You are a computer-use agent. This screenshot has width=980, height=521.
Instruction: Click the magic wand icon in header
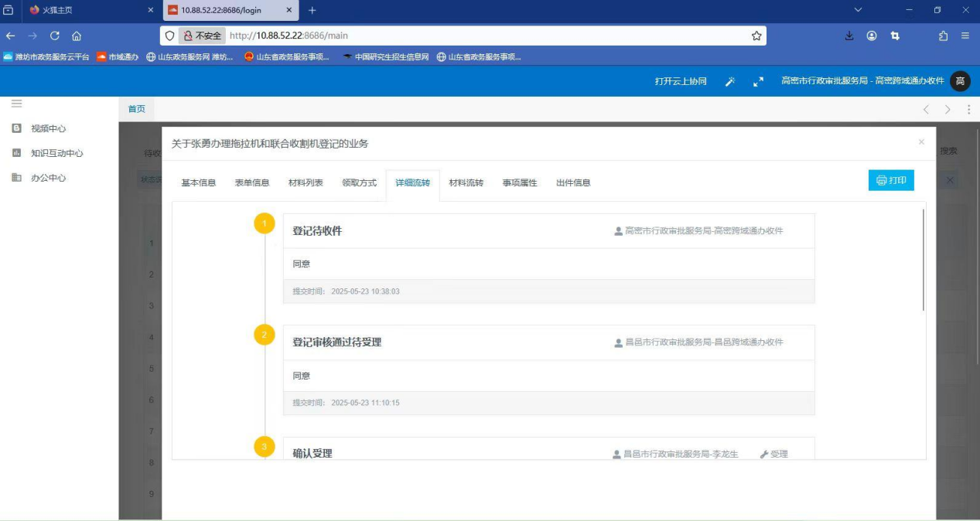(729, 81)
